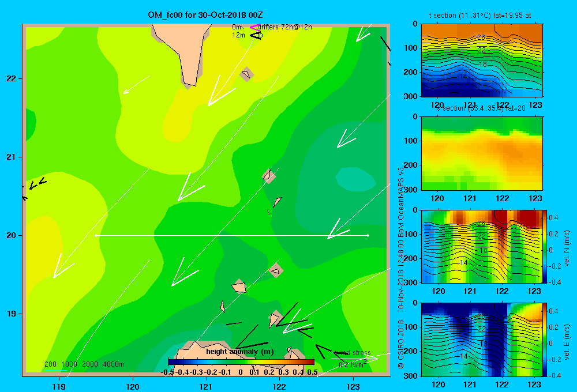The height and width of the screenshot is (392, 577).
Task: Click the map title OM_fc00 for 30-Oct-2018 00Z
Action: (x=205, y=15)
